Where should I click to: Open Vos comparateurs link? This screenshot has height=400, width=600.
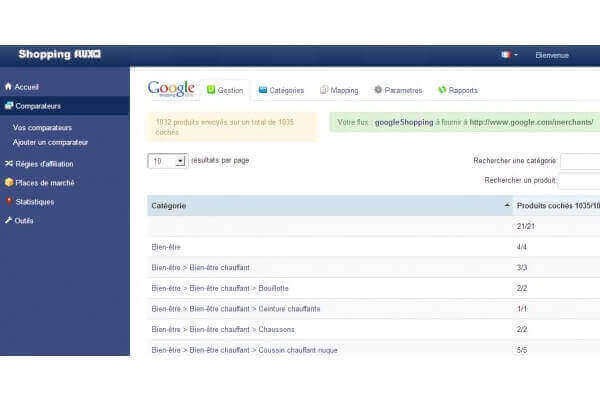(42, 127)
